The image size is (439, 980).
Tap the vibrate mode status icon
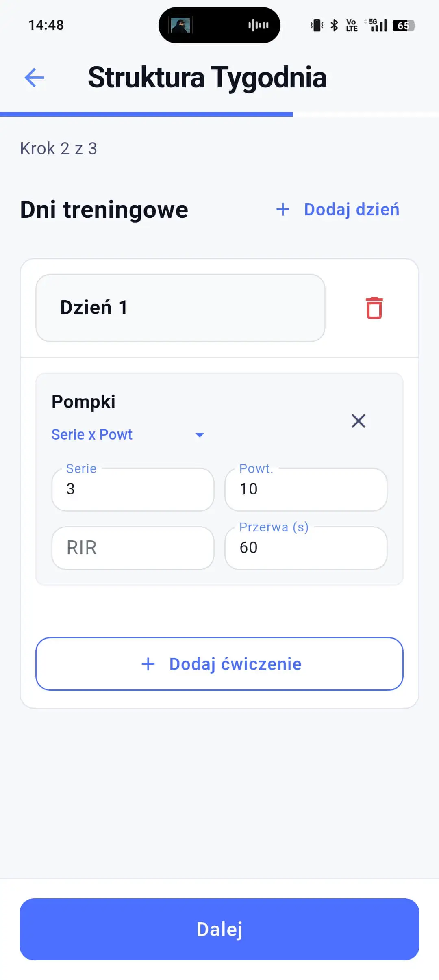(x=317, y=25)
